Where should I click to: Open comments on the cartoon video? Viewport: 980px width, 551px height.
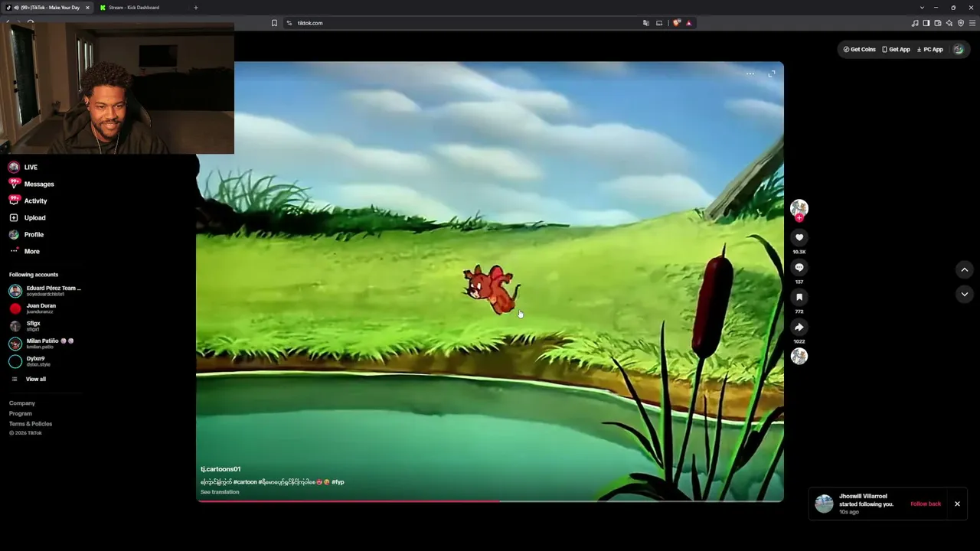(x=799, y=267)
